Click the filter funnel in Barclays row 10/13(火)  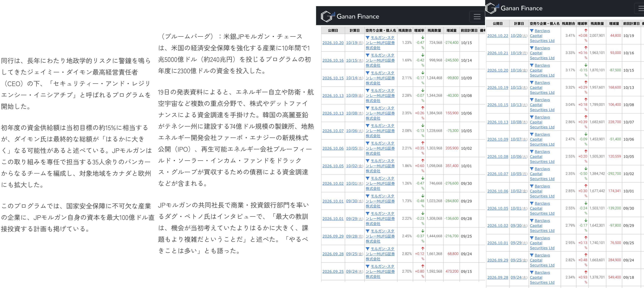[x=532, y=100]
